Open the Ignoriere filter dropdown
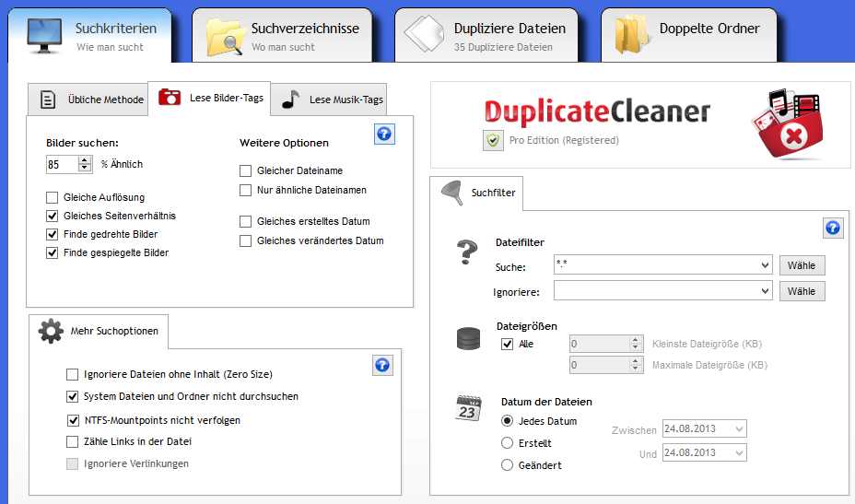Image resolution: width=855 pixels, height=504 pixels. [765, 291]
